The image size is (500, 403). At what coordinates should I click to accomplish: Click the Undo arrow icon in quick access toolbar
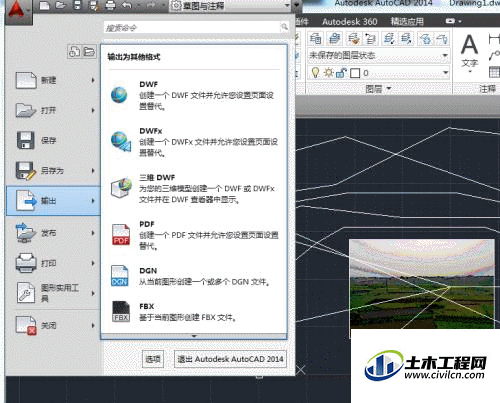click(127, 5)
